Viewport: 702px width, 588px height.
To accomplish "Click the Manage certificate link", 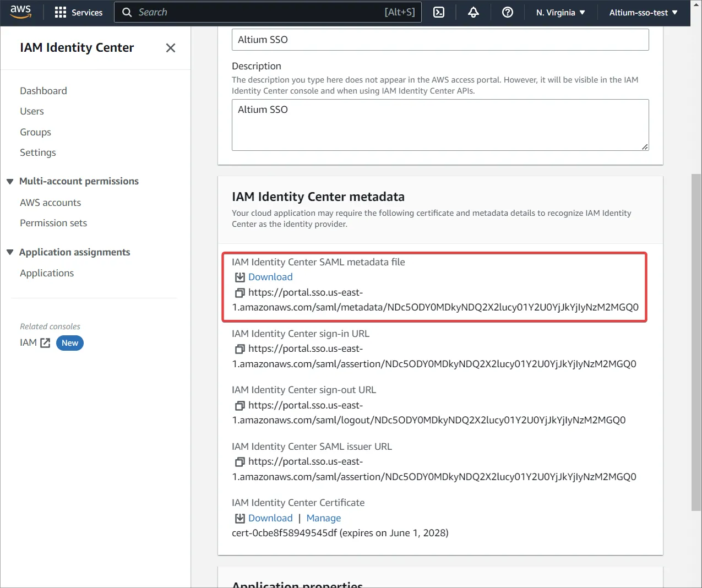I will click(x=324, y=518).
